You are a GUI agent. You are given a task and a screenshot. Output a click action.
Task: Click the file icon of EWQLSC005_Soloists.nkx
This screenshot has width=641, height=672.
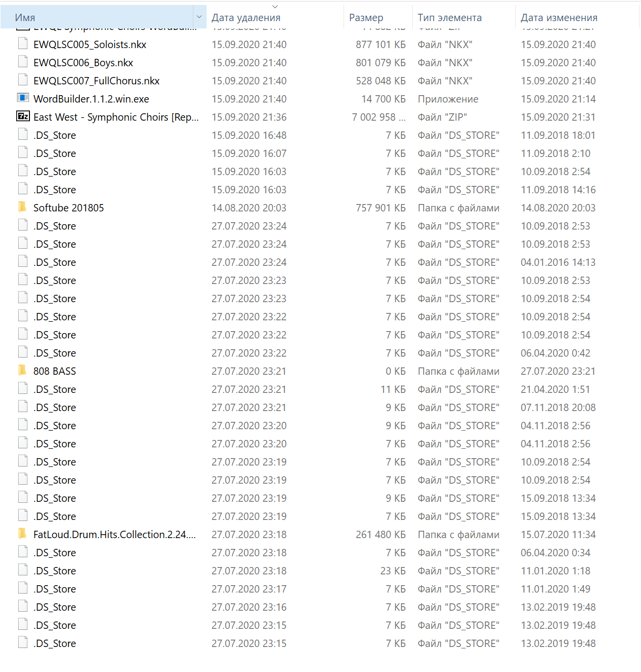(23, 44)
